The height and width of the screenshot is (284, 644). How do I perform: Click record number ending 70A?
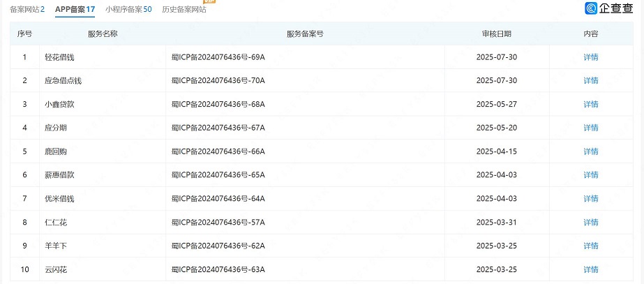tap(218, 80)
